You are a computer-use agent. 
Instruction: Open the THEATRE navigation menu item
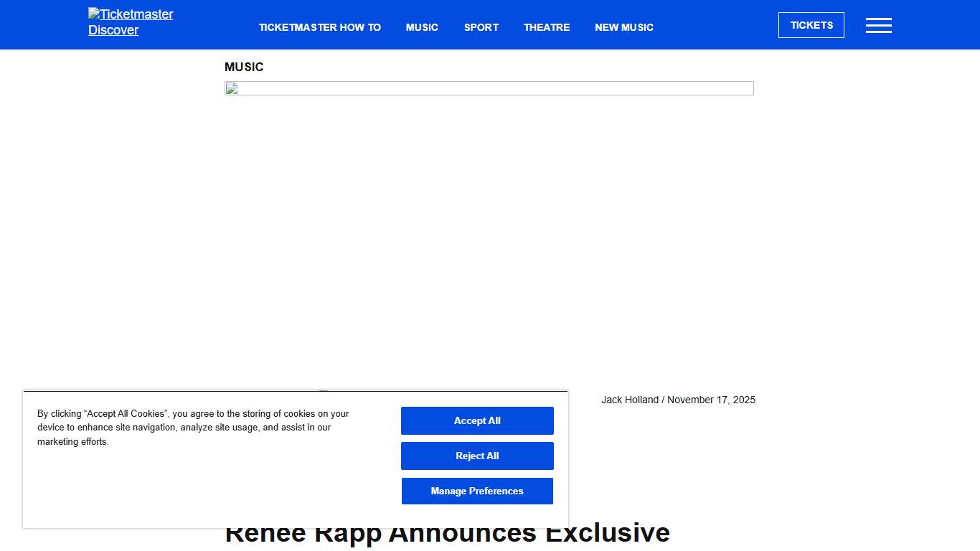tap(547, 27)
